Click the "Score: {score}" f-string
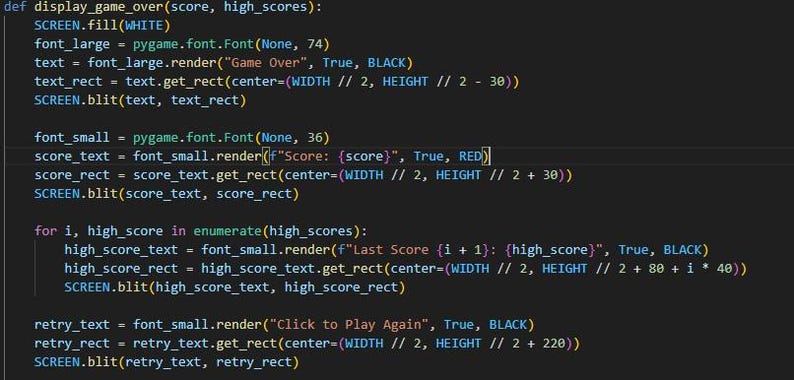Screen dimensions: 794x380 pyautogui.click(x=334, y=157)
